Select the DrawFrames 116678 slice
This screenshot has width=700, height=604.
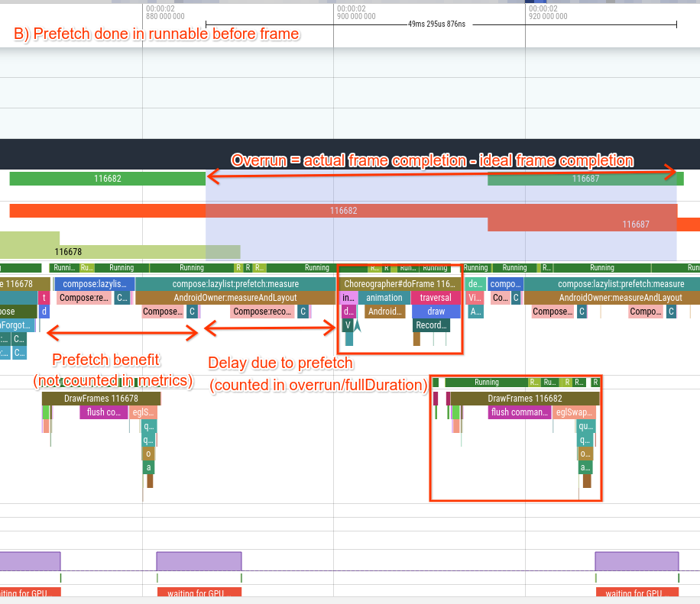pos(101,399)
